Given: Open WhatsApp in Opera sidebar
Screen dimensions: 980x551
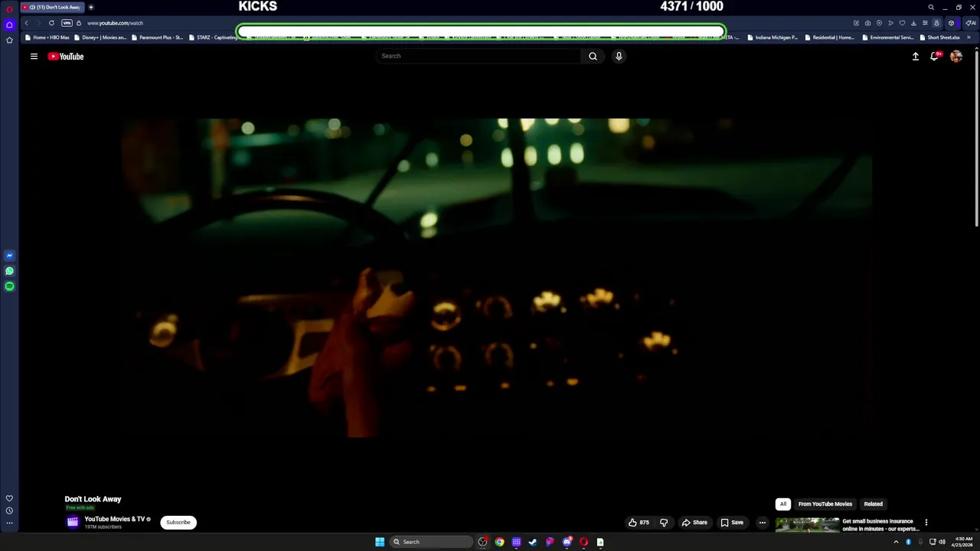Looking at the screenshot, I should pyautogui.click(x=9, y=271).
